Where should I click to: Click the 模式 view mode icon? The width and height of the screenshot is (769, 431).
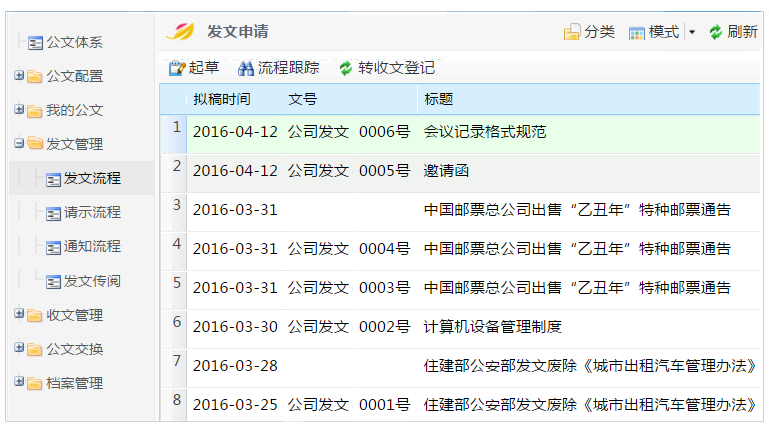tap(637, 32)
